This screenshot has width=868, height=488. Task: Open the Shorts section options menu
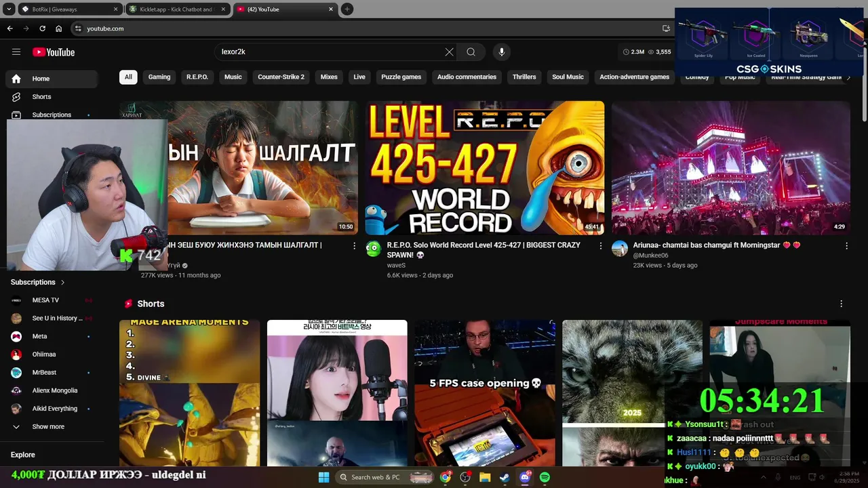tap(842, 304)
